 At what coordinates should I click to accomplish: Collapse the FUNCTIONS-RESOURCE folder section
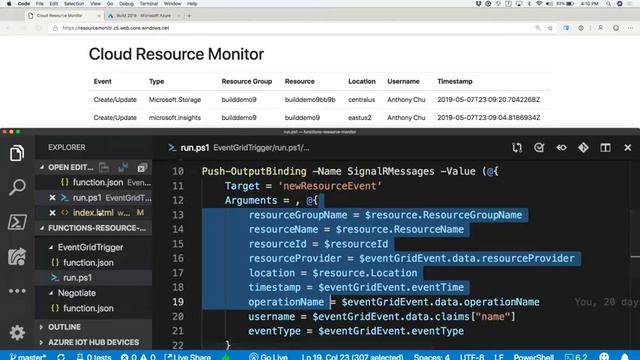pyautogui.click(x=42, y=228)
